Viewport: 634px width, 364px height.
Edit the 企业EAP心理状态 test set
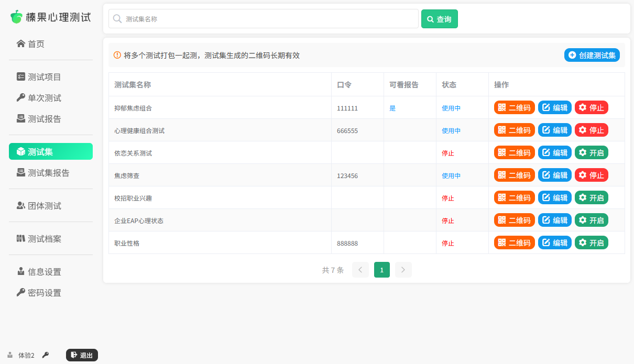[x=555, y=220]
